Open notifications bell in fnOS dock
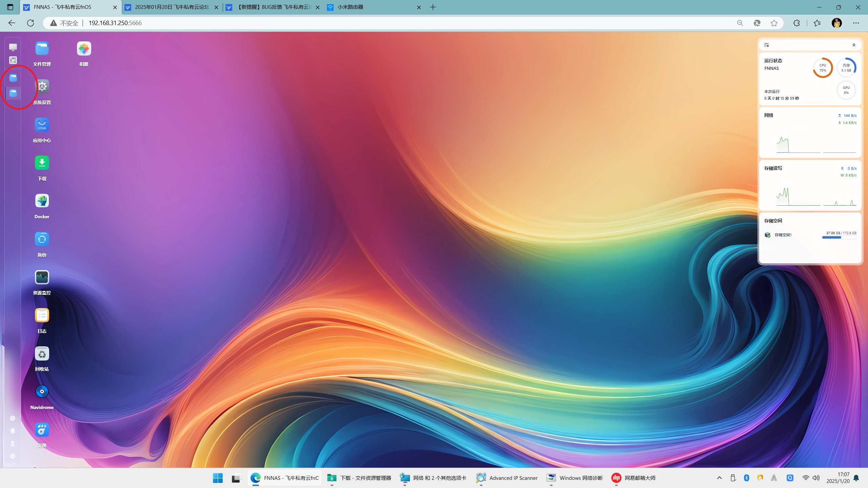Viewport: 868px width, 488px height. pos(13,431)
